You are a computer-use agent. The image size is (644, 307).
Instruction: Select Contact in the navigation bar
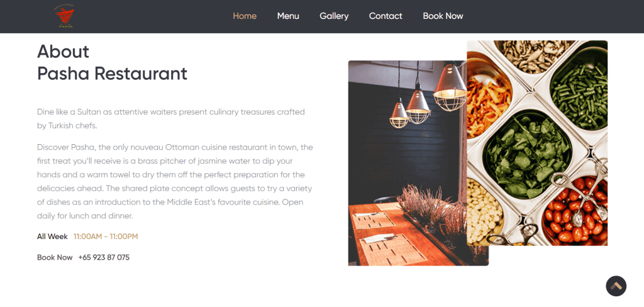(386, 16)
